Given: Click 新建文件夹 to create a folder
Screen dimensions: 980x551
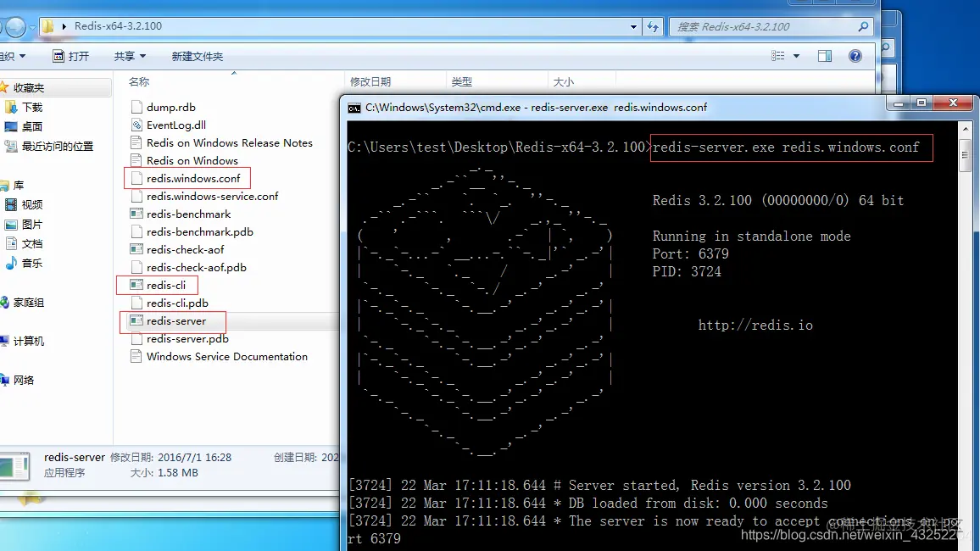Looking at the screenshot, I should point(197,56).
